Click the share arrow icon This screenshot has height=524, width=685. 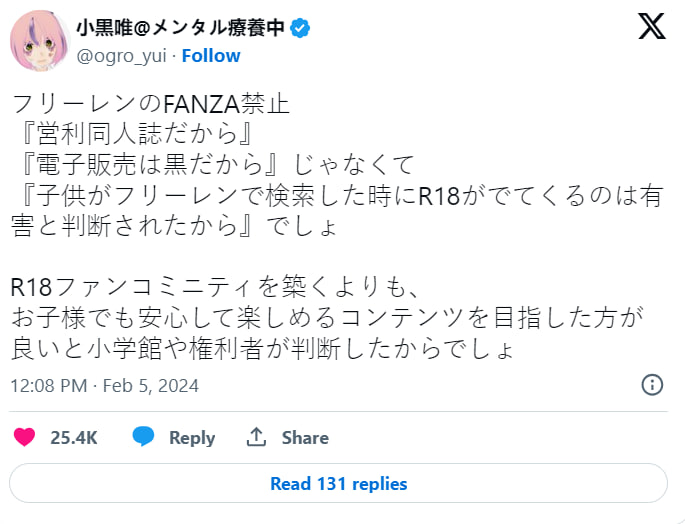(x=256, y=437)
